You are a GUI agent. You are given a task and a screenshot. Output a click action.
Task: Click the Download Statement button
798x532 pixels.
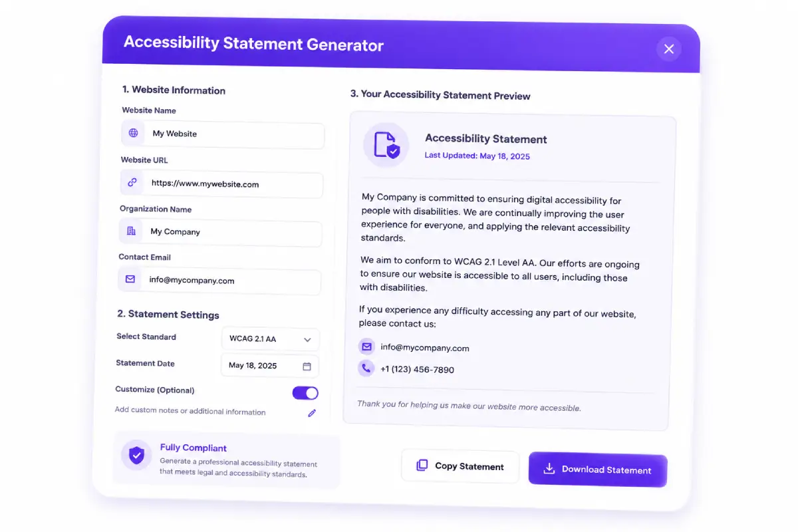(598, 469)
